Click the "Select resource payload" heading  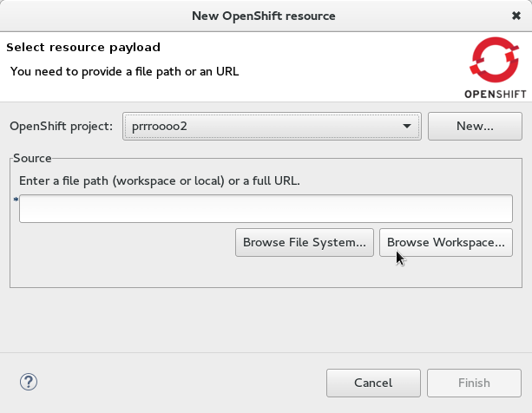tap(83, 47)
